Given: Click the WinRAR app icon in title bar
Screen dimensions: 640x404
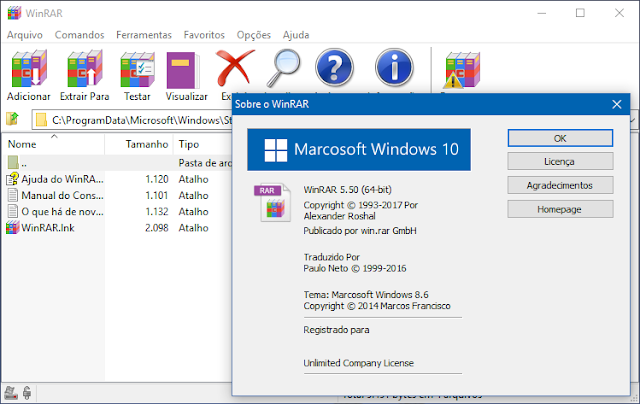Looking at the screenshot, I should pyautogui.click(x=14, y=13).
